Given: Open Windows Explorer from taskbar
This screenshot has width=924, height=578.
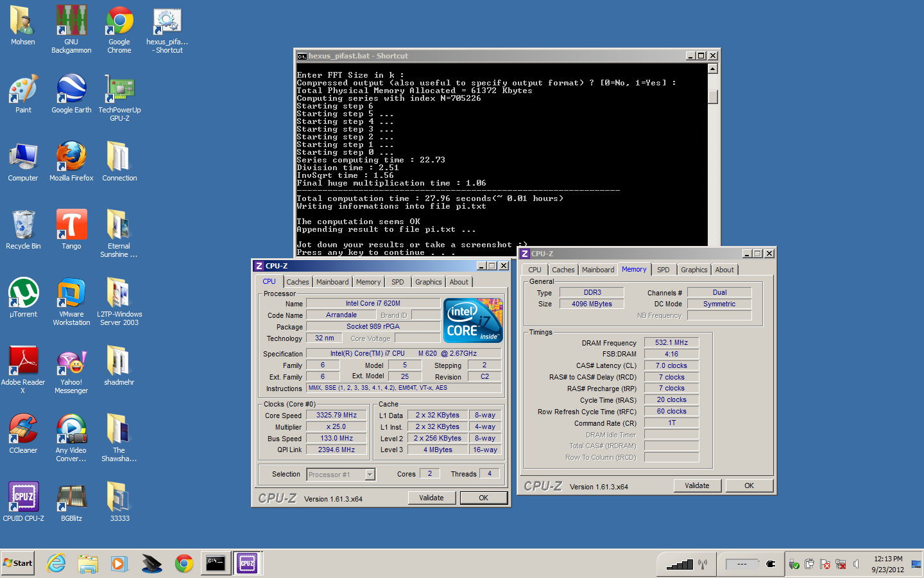Looking at the screenshot, I should pos(88,564).
